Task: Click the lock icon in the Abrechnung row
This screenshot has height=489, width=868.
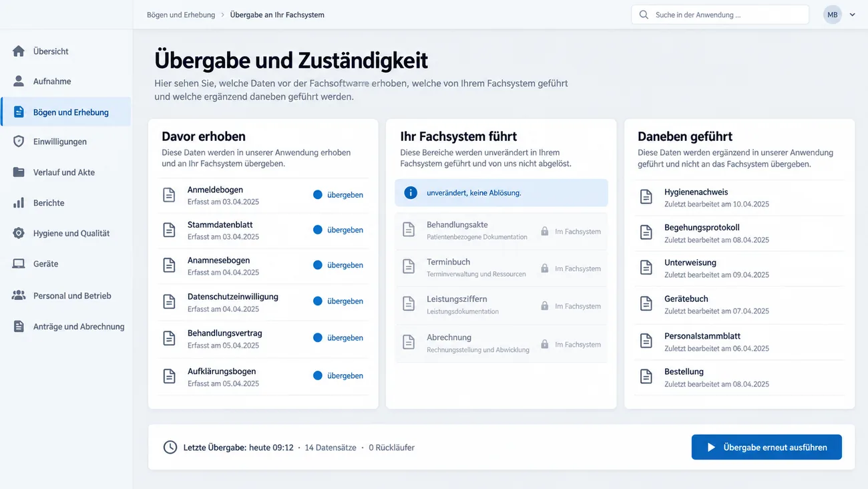Action: (x=545, y=345)
